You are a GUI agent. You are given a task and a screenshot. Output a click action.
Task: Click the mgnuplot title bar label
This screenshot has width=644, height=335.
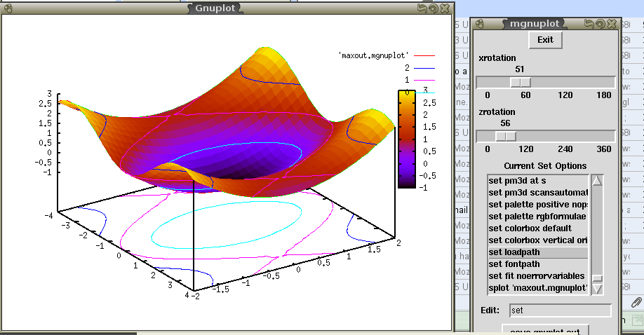coord(535,24)
